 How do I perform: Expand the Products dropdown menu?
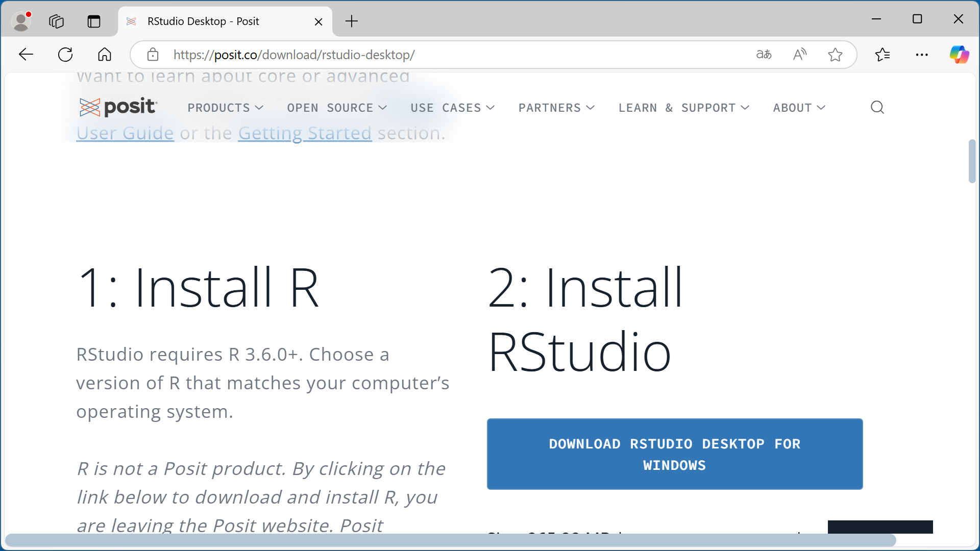click(225, 108)
